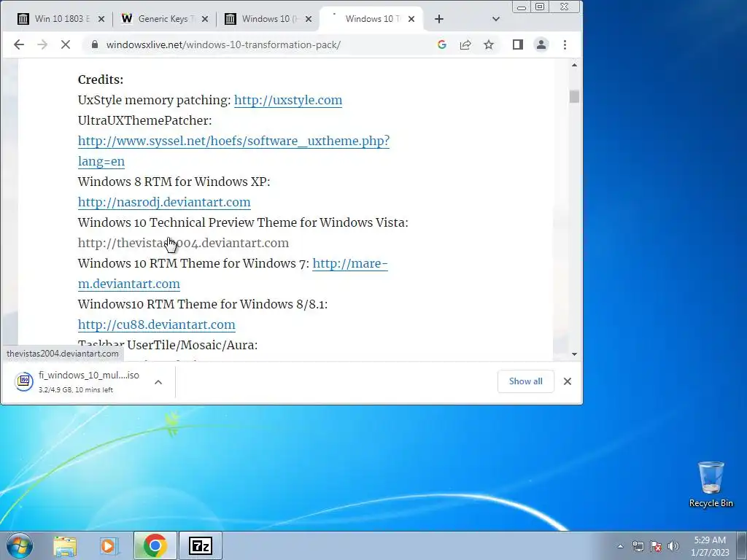Close the downloads bar

(x=567, y=381)
